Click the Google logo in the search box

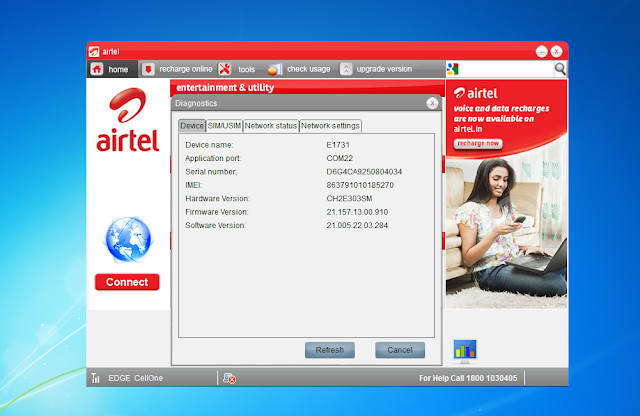pyautogui.click(x=452, y=69)
